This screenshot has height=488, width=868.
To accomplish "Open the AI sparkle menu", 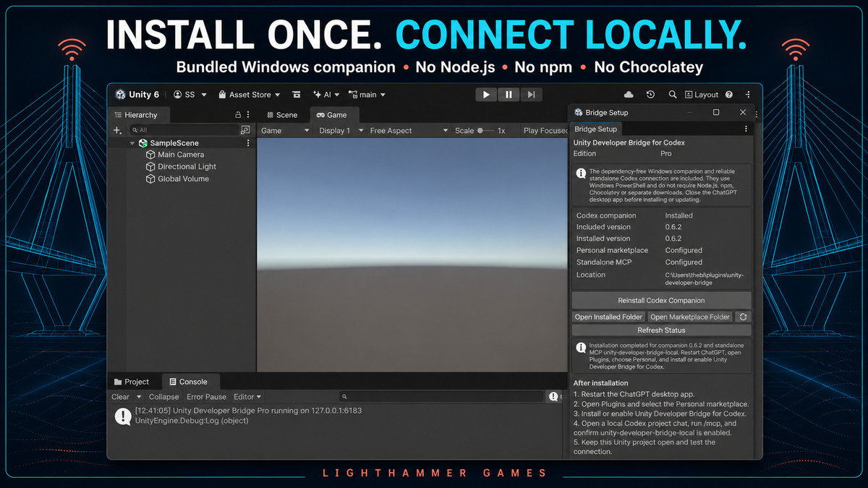I will (326, 95).
